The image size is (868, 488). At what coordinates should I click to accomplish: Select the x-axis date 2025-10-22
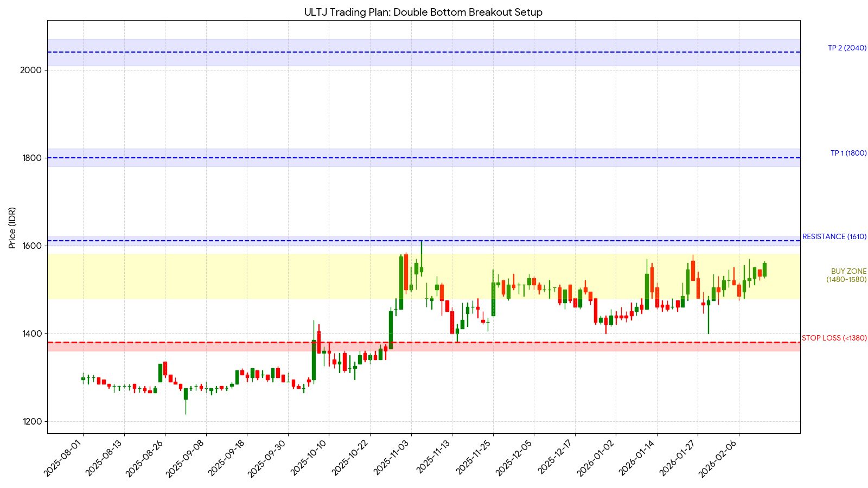(x=352, y=459)
